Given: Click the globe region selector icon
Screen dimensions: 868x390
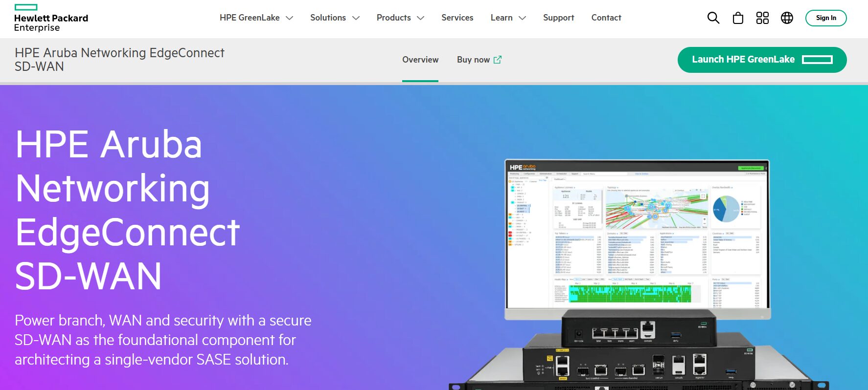Looking at the screenshot, I should click(787, 18).
